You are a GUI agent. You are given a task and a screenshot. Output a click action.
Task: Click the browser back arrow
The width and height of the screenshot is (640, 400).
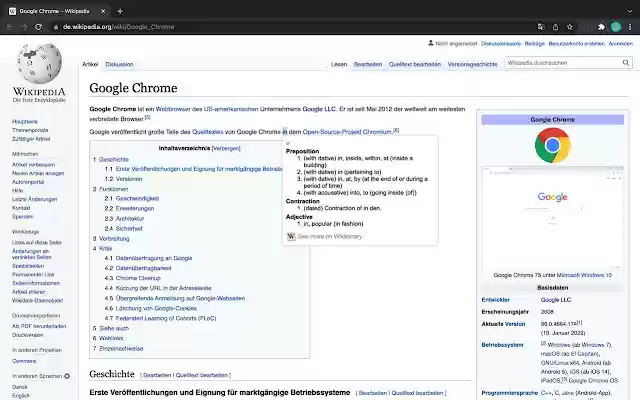[9, 27]
